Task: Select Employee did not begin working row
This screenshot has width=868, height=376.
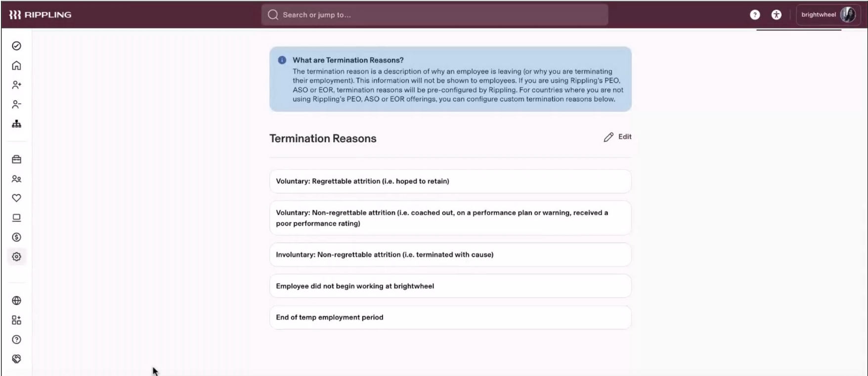Action: [450, 286]
